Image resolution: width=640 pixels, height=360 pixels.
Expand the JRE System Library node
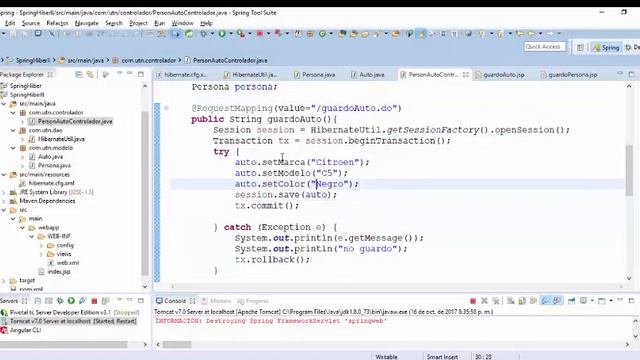[4, 192]
